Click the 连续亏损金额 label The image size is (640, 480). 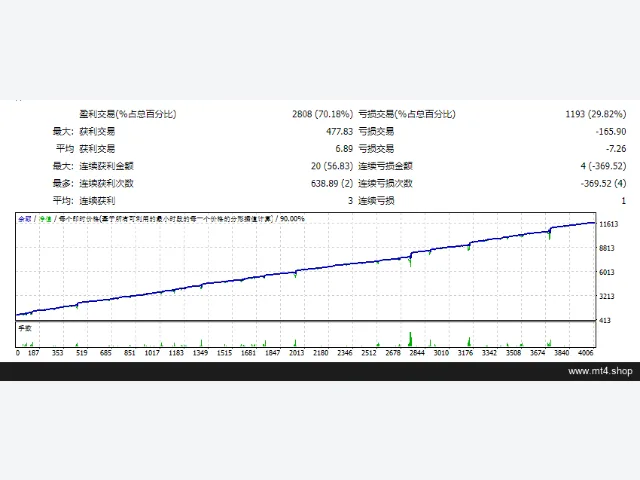point(385,166)
